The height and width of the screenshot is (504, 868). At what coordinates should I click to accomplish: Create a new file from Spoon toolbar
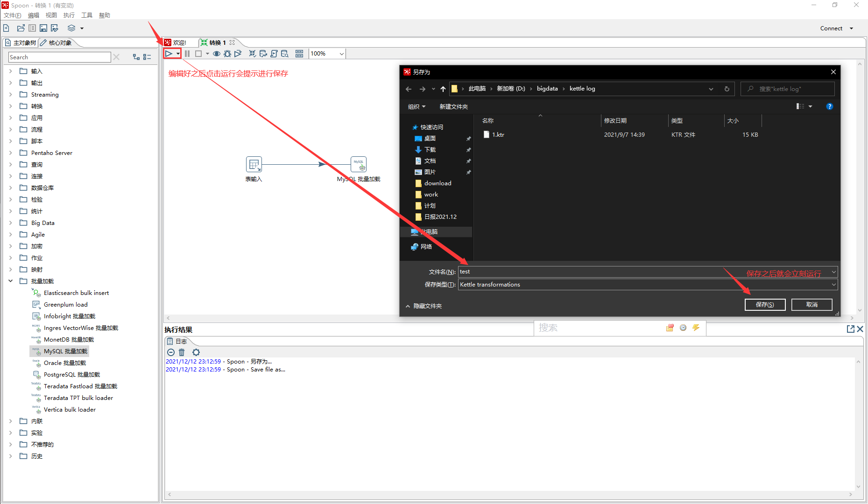pos(7,28)
